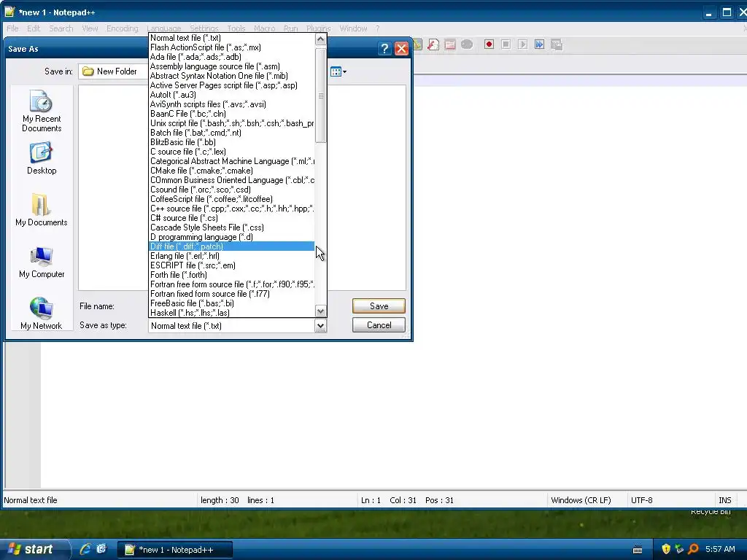Click the Function List toolbar icon
This screenshot has height=560, width=747.
click(x=433, y=44)
